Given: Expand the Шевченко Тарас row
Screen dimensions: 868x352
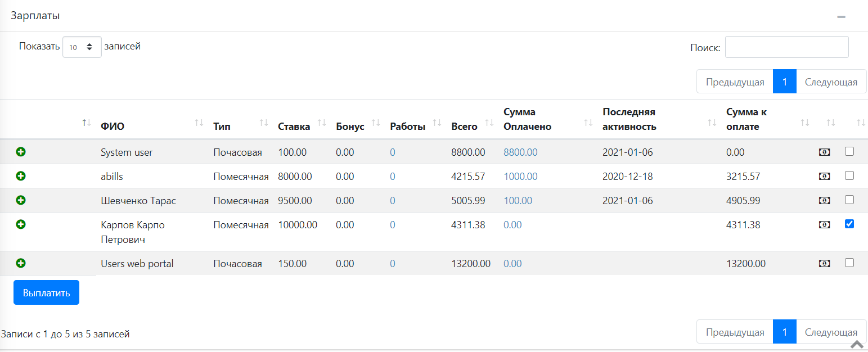Looking at the screenshot, I should [x=21, y=200].
